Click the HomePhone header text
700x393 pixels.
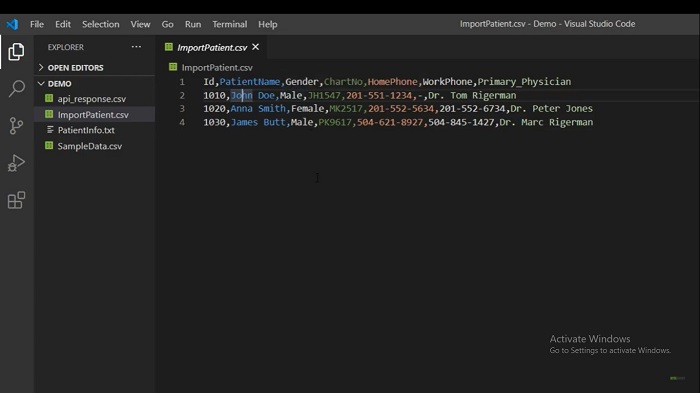tap(392, 82)
